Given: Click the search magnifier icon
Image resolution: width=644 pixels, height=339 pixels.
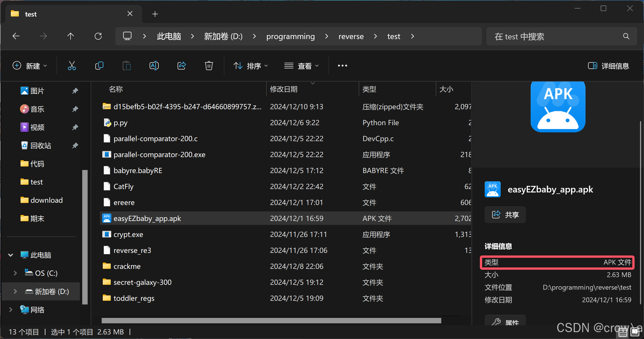Looking at the screenshot, I should click(x=626, y=36).
